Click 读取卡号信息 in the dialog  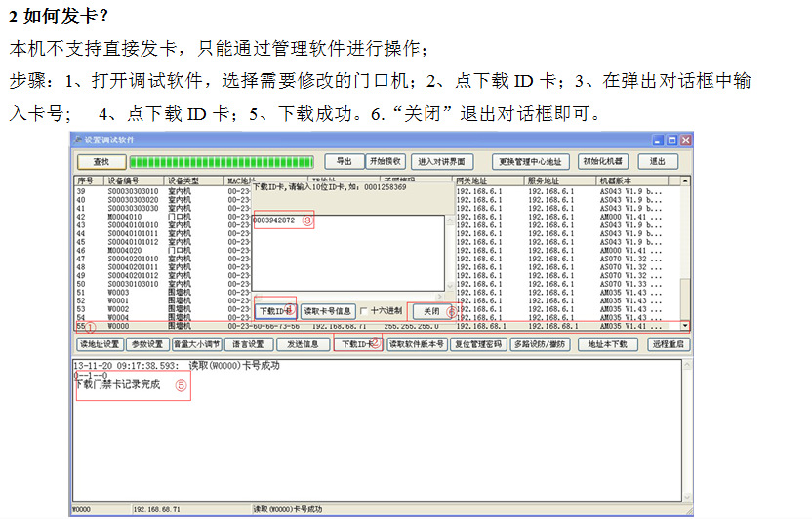327,311
